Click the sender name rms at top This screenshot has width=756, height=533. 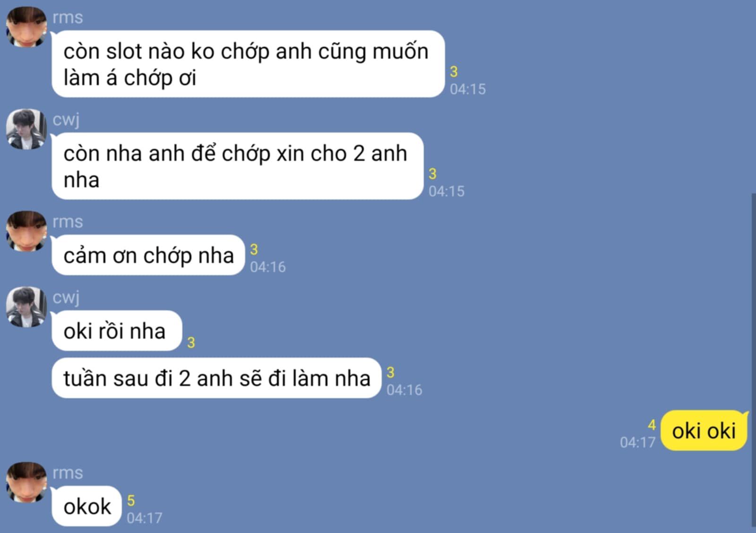(x=68, y=17)
